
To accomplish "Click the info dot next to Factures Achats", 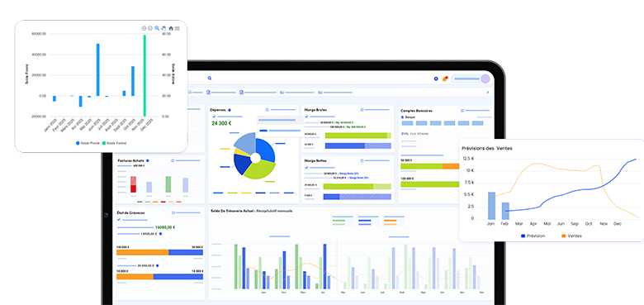I will tap(148, 160).
